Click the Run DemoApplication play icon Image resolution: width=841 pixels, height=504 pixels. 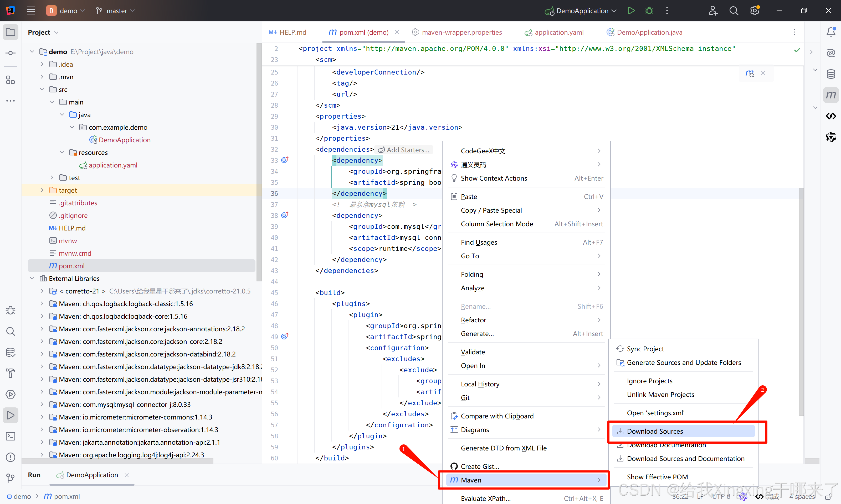tap(631, 10)
